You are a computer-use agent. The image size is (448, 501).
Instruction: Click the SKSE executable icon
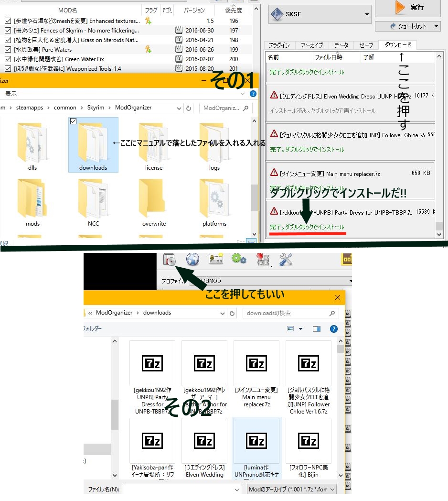click(277, 14)
